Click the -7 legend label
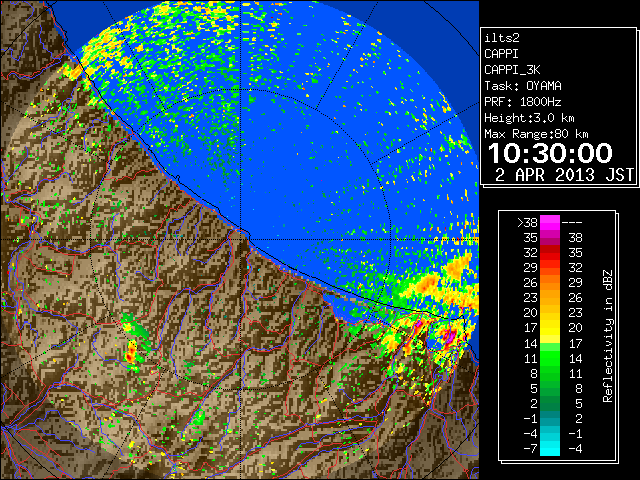The width and height of the screenshot is (640, 480). click(530, 449)
